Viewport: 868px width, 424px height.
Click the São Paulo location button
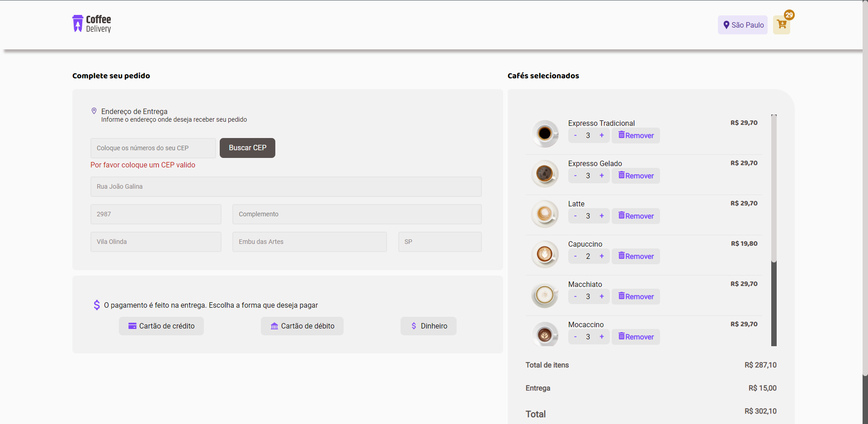tap(743, 25)
